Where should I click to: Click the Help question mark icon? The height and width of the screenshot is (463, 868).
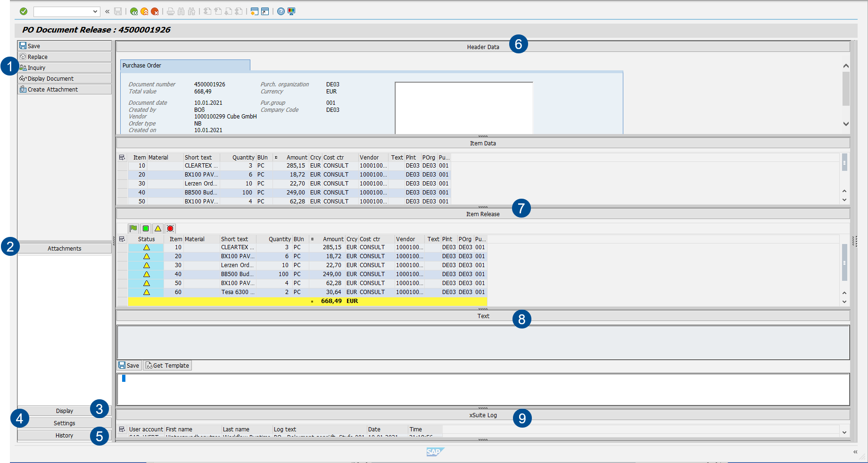pyautogui.click(x=281, y=11)
